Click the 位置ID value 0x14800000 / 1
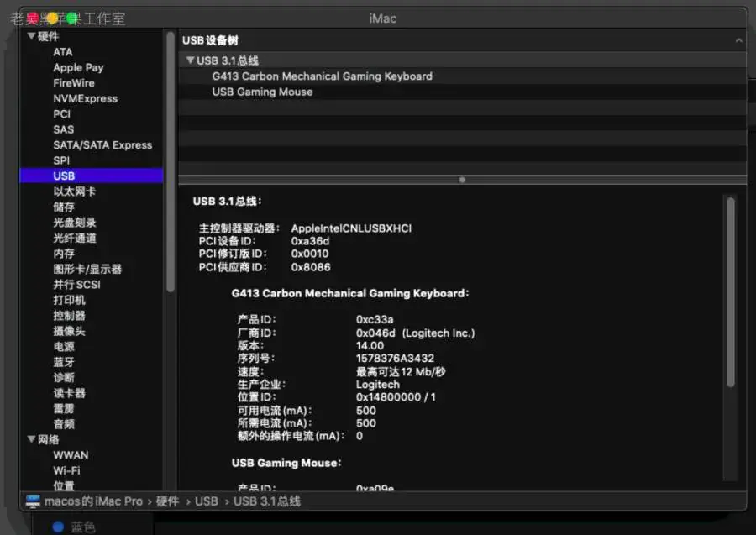This screenshot has height=535, width=756. (396, 397)
